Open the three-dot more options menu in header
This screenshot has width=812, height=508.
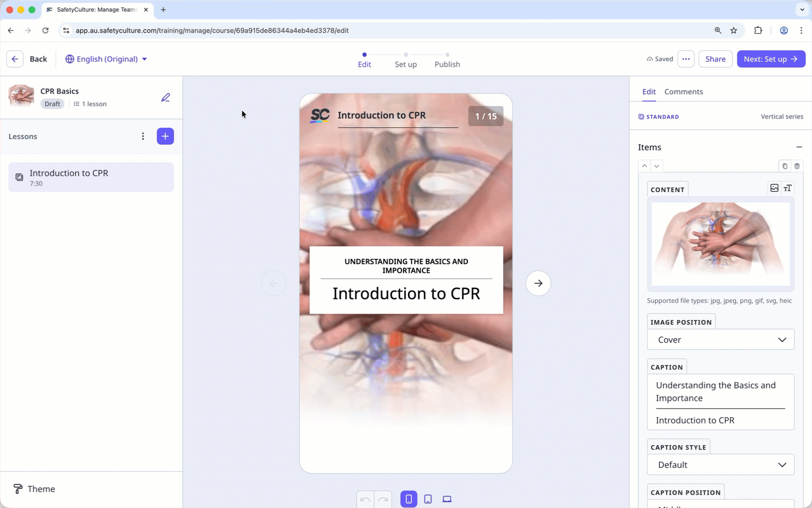686,59
